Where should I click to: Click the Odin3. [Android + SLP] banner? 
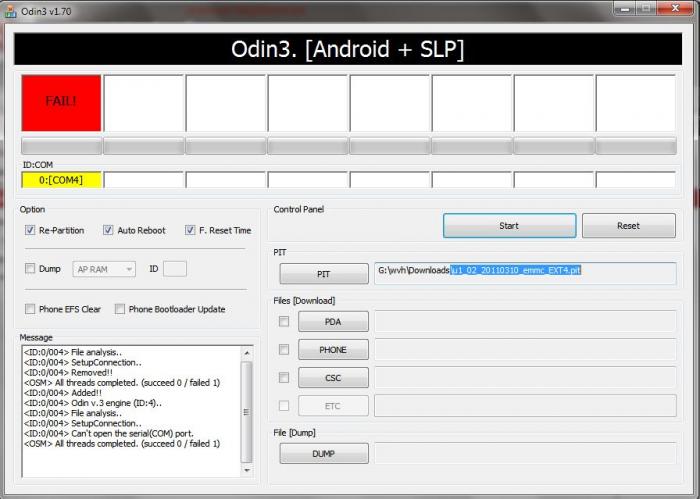348,49
